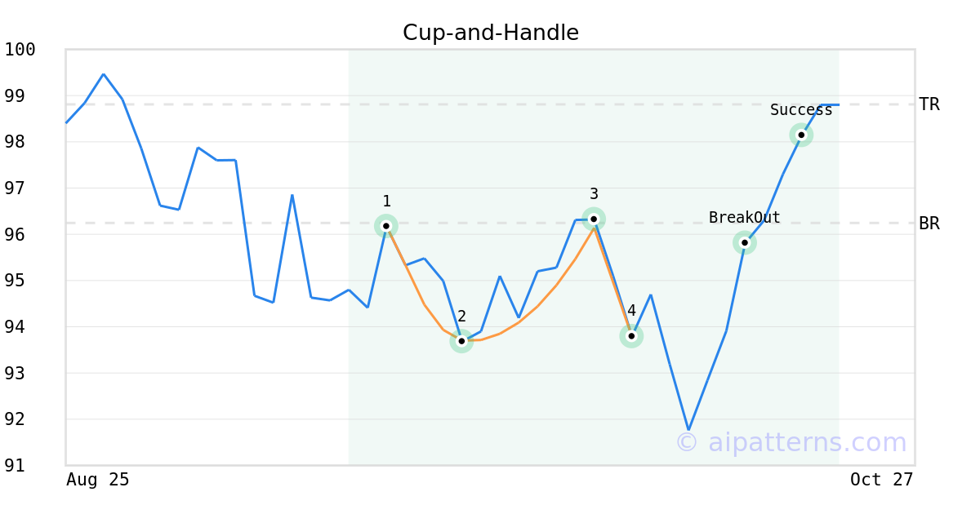This screenshot has height=514, width=980.
Task: Select the TR line label
Action: pos(929,104)
